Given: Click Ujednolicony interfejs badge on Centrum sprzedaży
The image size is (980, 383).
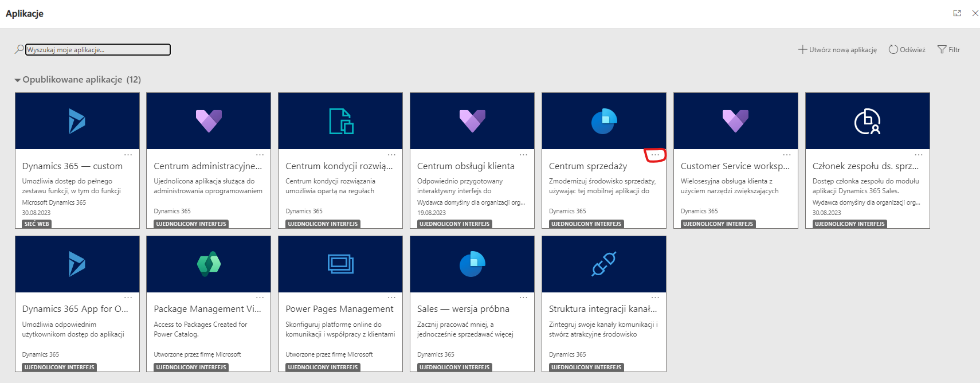Looking at the screenshot, I should click(586, 224).
